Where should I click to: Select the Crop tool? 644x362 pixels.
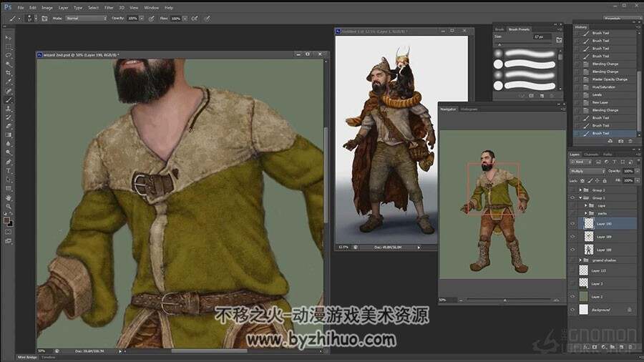point(8,73)
